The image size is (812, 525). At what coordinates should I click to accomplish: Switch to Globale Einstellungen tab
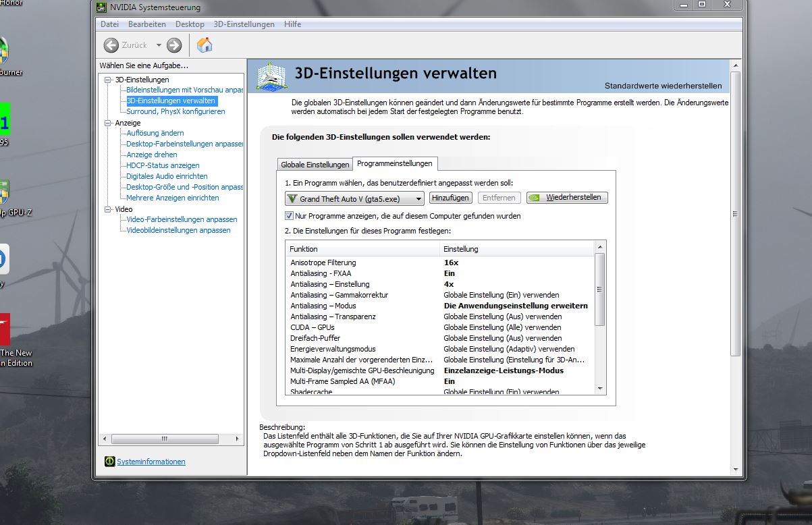pos(315,165)
